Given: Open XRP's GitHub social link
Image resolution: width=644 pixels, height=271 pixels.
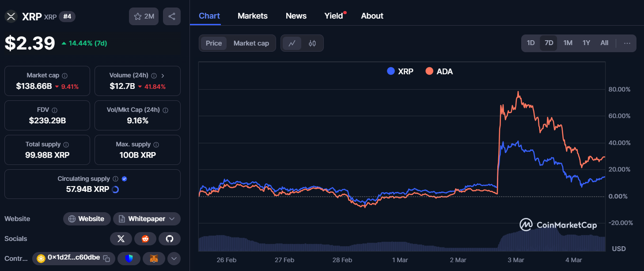Looking at the screenshot, I should (x=170, y=239).
